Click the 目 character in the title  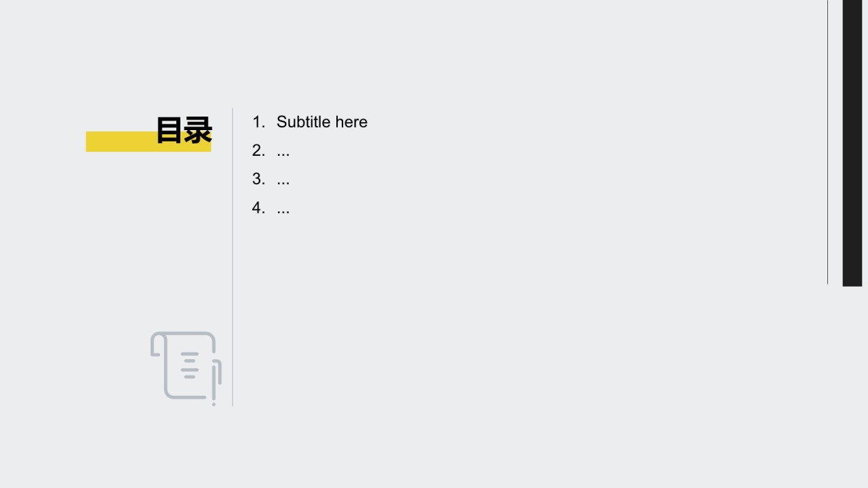click(170, 130)
